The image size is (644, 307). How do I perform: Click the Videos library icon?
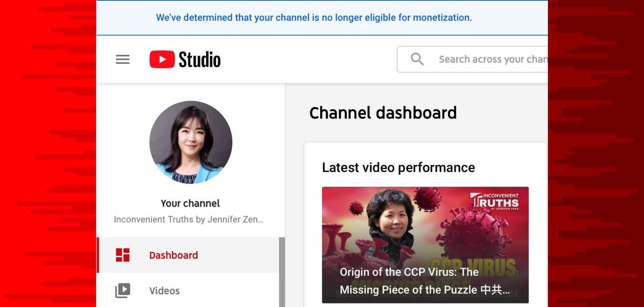[123, 290]
